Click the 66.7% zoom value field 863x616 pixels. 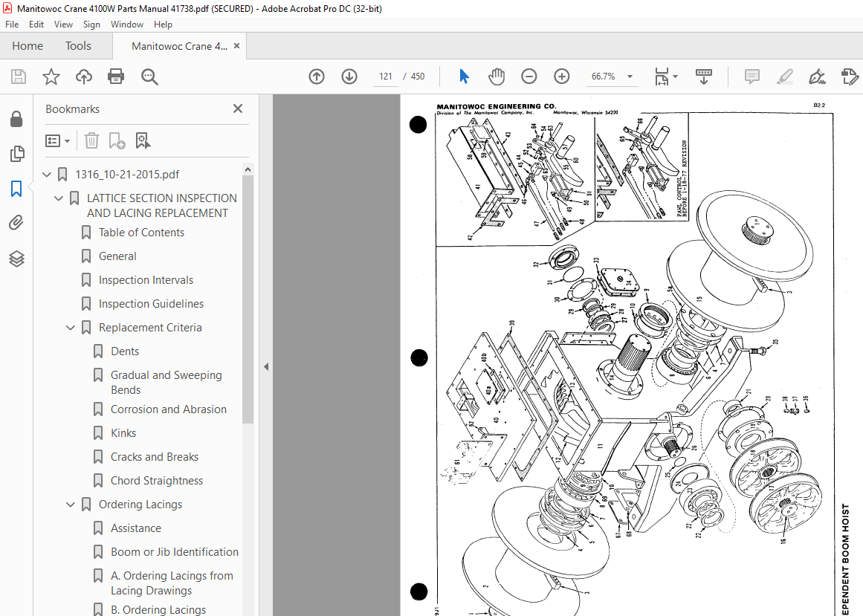(604, 77)
